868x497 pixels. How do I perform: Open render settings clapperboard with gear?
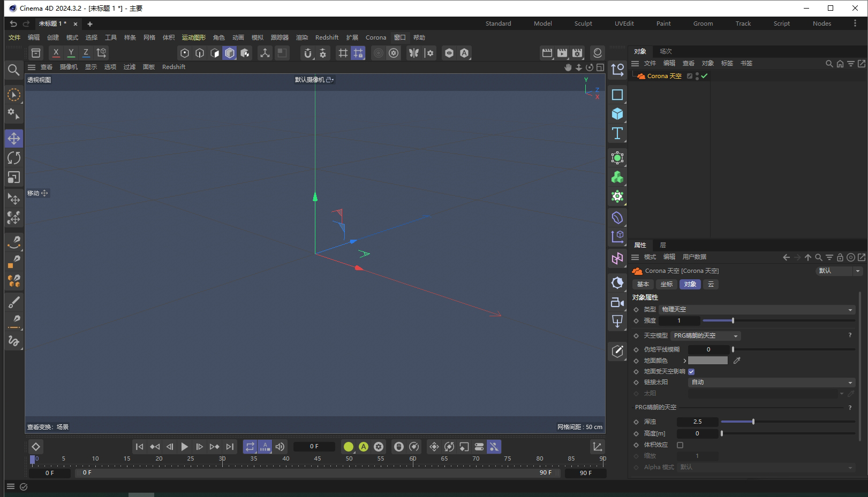[x=577, y=53]
